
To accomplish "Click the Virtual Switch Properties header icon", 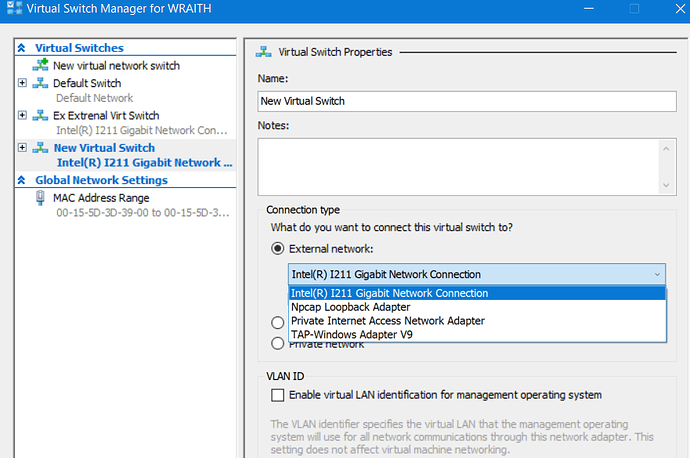I will [x=265, y=52].
